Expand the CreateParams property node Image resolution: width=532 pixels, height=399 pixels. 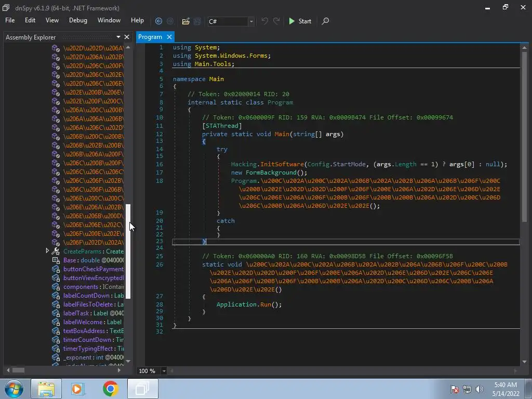(48, 251)
